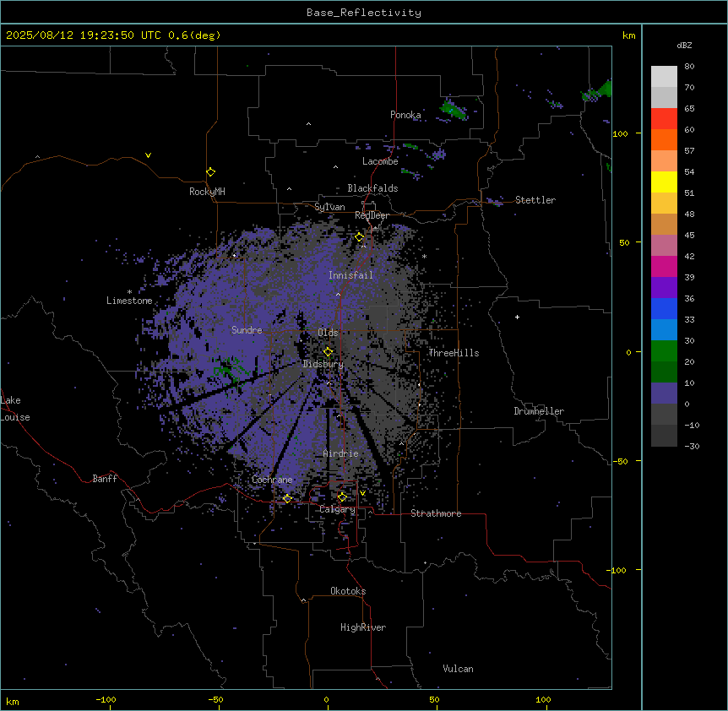Click the Lacombe town label
728x711 pixels.
(380, 161)
